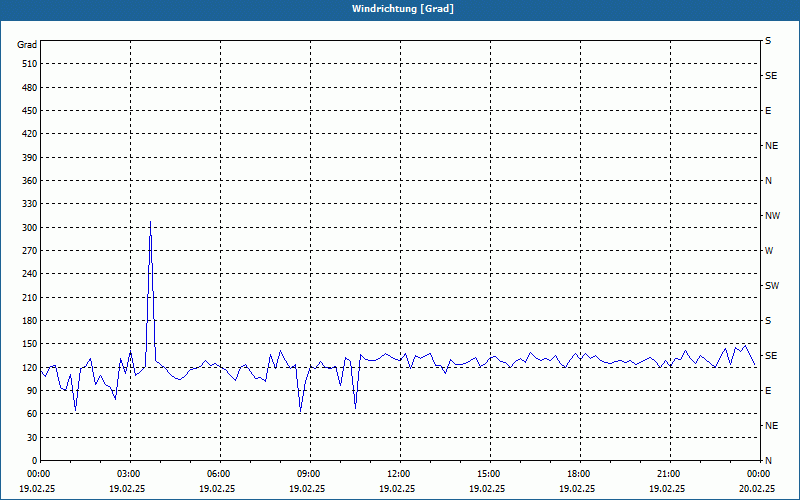This screenshot has height=500, width=800.
Task: Select the 09:00 time axis label
Action: [310, 474]
